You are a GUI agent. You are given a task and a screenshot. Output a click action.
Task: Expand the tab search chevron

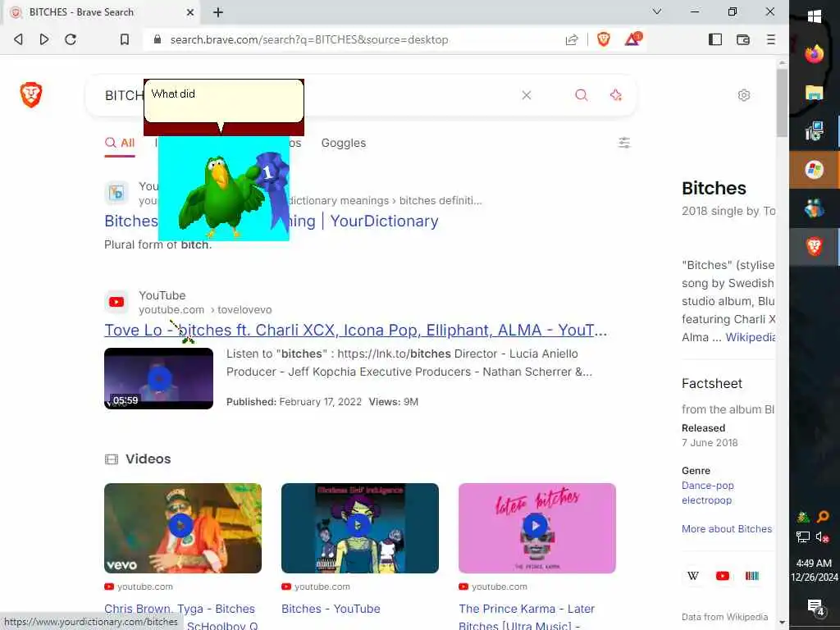(x=657, y=11)
